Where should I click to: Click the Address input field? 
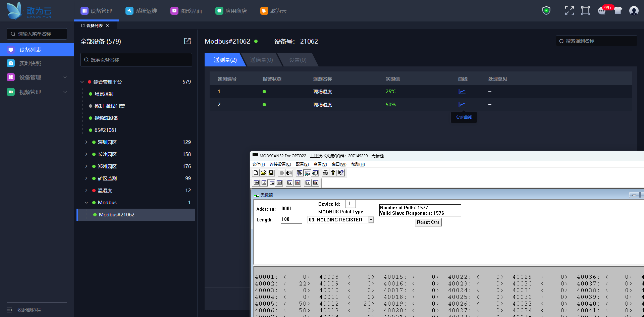click(x=291, y=209)
